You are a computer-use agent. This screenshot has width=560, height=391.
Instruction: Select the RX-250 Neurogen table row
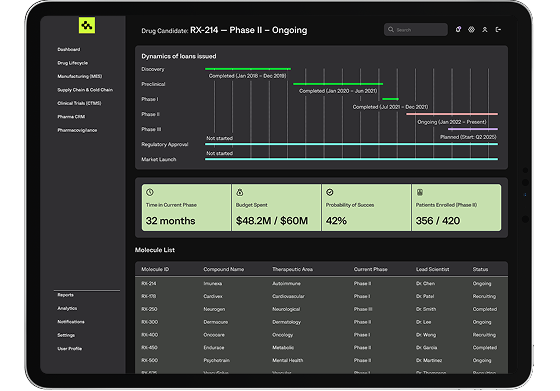(321, 309)
